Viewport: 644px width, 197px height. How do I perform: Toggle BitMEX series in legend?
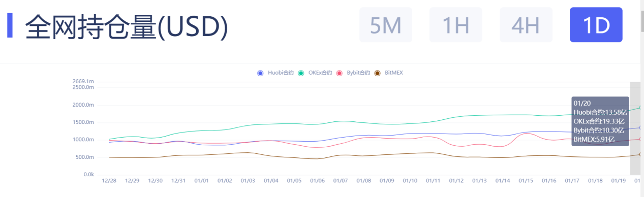coord(388,73)
